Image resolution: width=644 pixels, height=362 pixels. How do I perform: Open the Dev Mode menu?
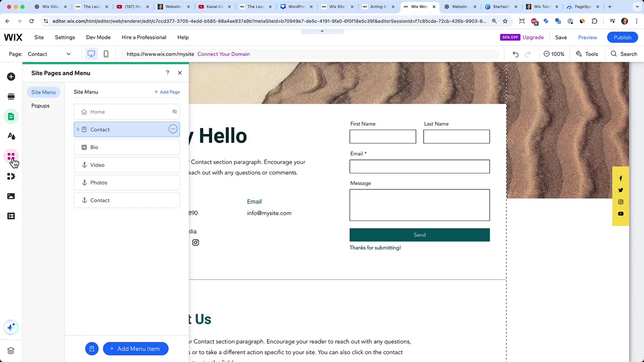98,37
